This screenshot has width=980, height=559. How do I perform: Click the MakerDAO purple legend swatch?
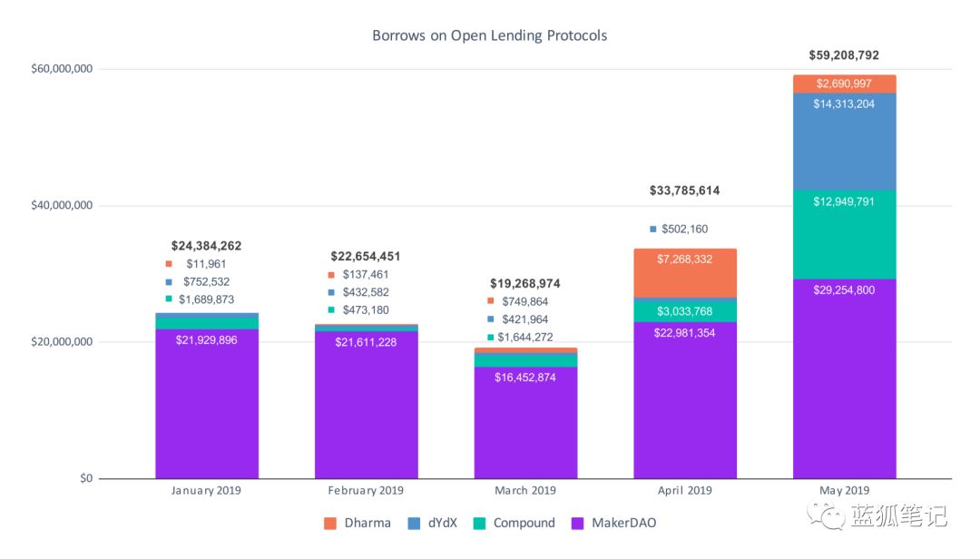coord(577,524)
